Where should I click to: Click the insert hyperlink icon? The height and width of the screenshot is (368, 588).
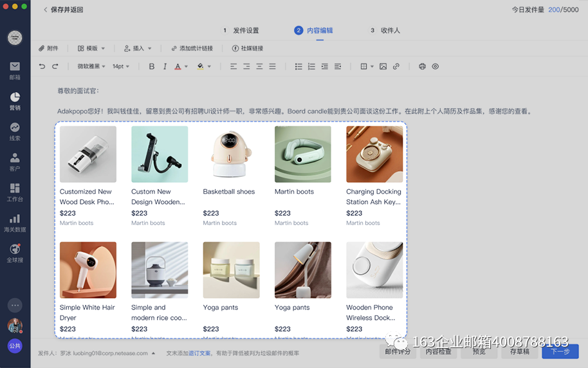[396, 66]
